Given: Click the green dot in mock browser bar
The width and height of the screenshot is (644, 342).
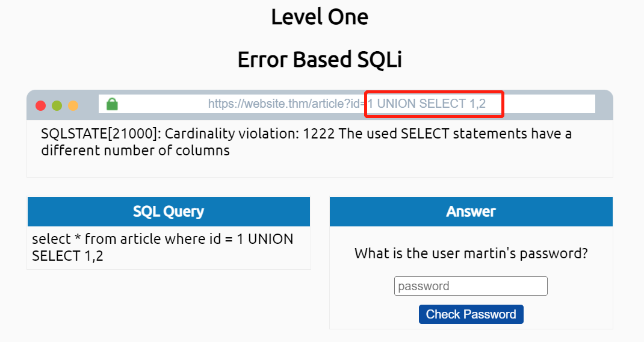Looking at the screenshot, I should click(57, 105).
